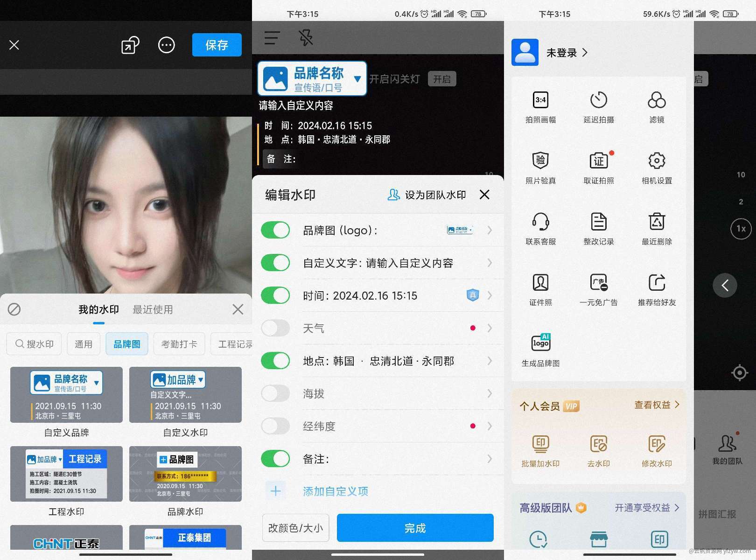
Task: Tap 改颜色/大小 button
Action: (295, 528)
